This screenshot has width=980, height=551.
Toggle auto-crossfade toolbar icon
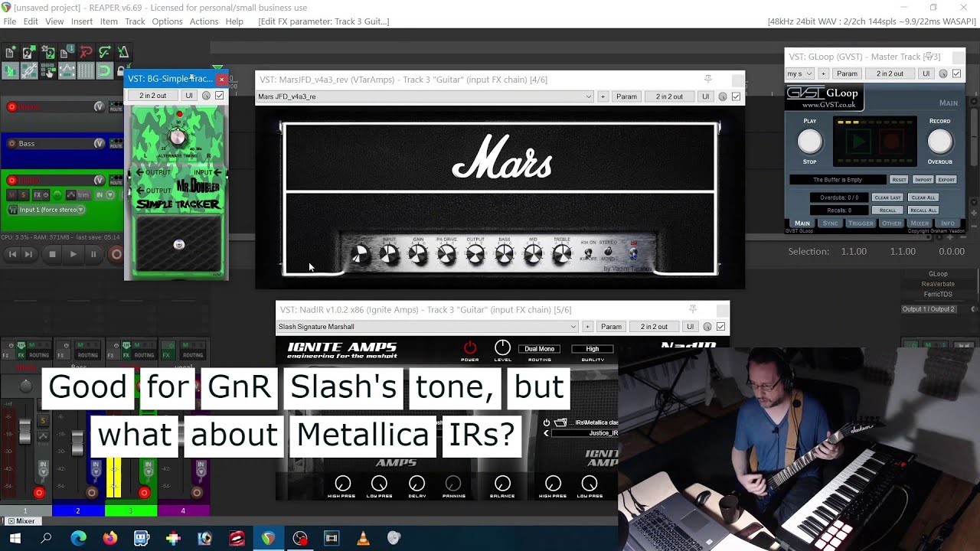point(10,70)
